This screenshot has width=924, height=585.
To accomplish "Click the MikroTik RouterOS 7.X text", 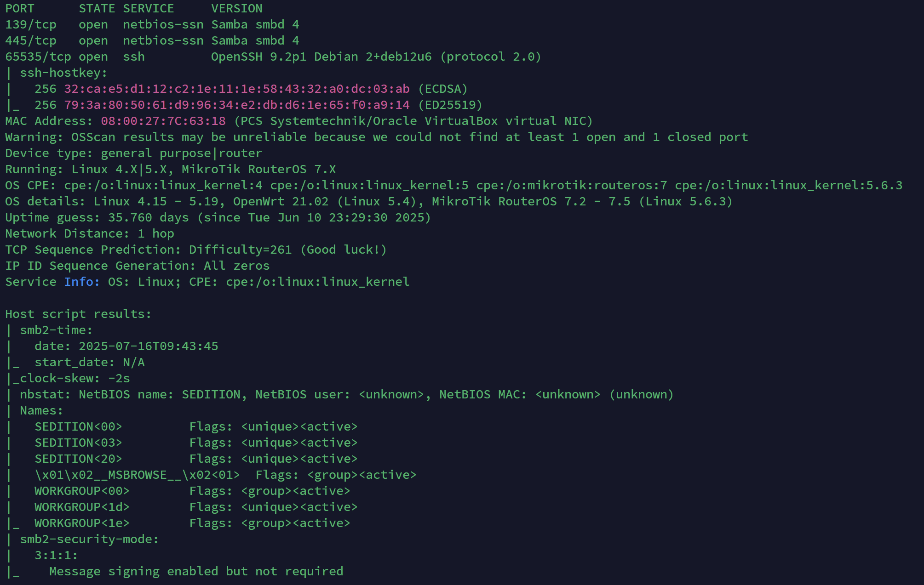I will pos(258,169).
